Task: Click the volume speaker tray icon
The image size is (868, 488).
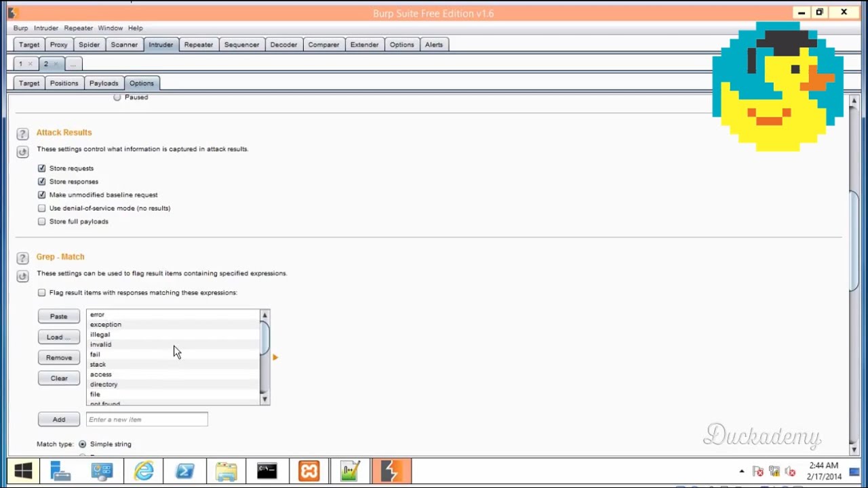Action: click(790, 472)
